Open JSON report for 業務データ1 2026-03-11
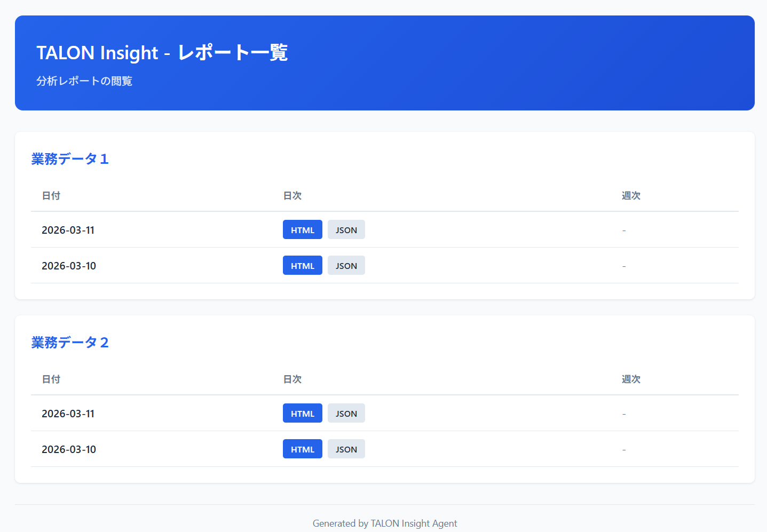767x532 pixels. point(346,230)
